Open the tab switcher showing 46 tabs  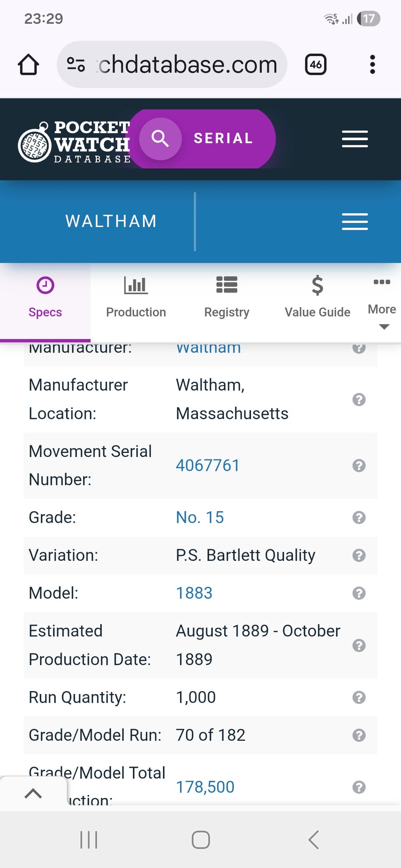coord(315,65)
